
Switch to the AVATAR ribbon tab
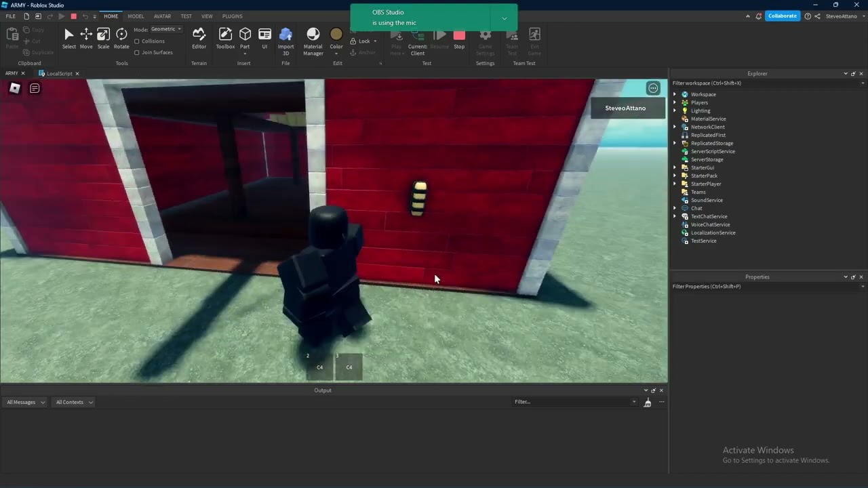[x=162, y=16]
